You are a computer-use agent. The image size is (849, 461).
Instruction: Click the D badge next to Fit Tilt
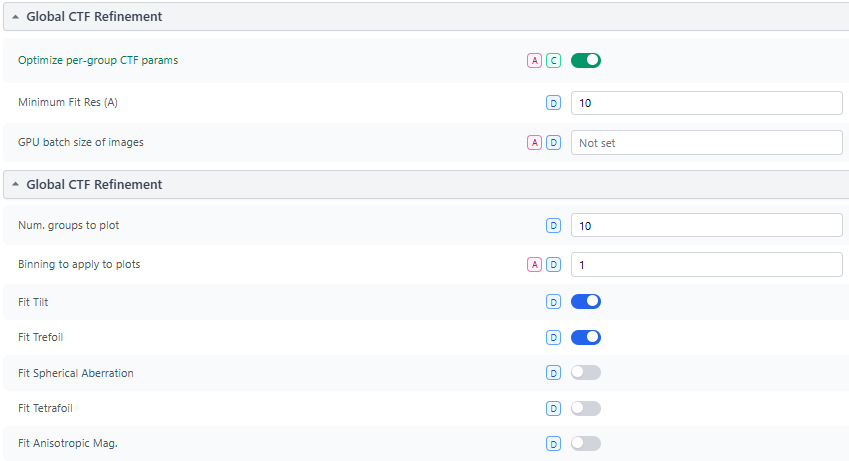click(x=553, y=301)
